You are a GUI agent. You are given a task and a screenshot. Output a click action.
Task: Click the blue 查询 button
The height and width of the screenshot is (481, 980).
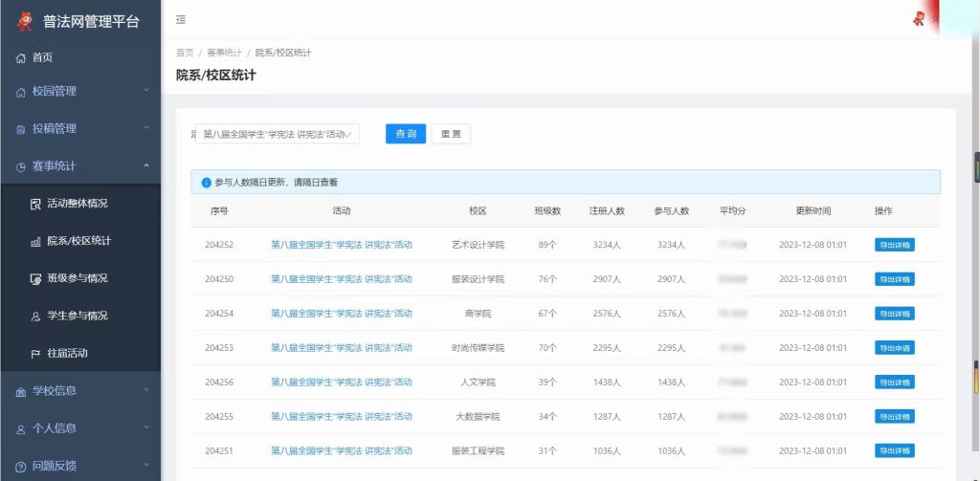(406, 134)
